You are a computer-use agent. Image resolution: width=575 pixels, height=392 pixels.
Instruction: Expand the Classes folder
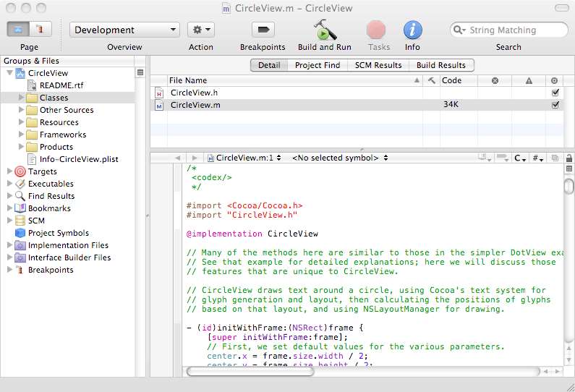pyautogui.click(x=21, y=98)
